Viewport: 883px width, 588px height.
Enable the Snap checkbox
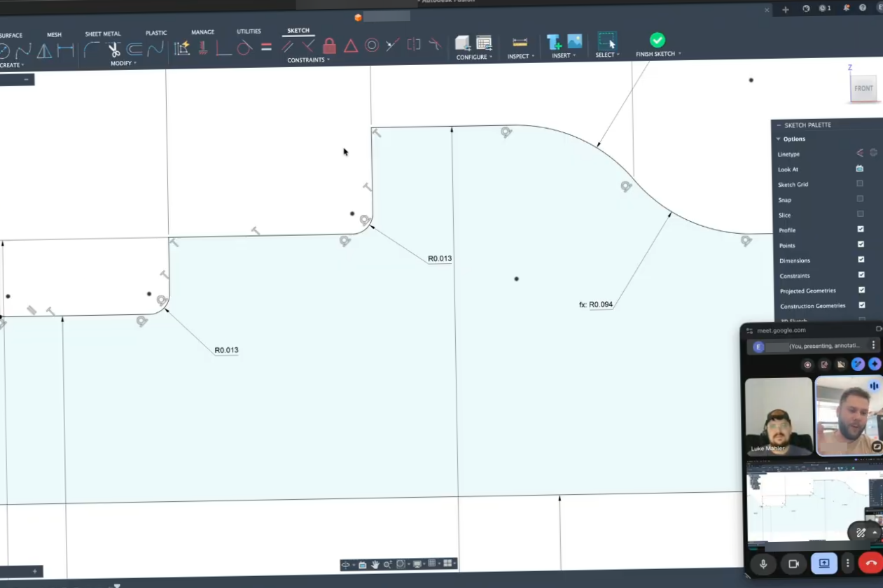(x=860, y=199)
